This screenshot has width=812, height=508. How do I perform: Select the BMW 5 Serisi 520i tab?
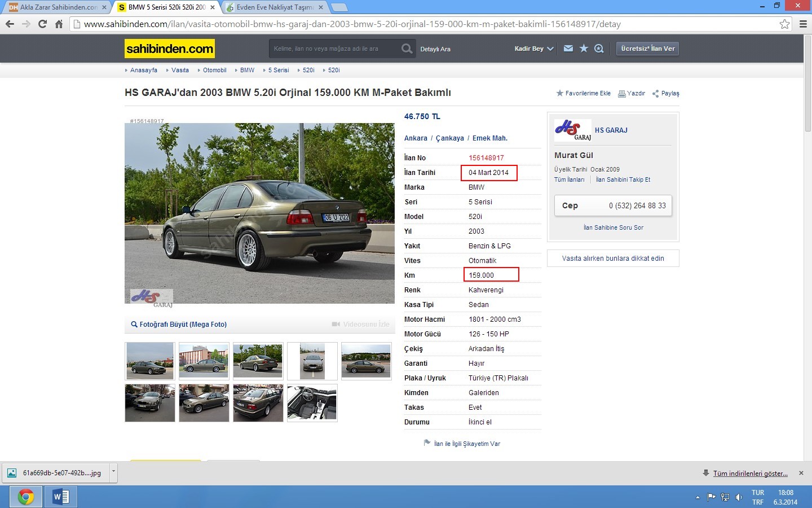[166, 7]
